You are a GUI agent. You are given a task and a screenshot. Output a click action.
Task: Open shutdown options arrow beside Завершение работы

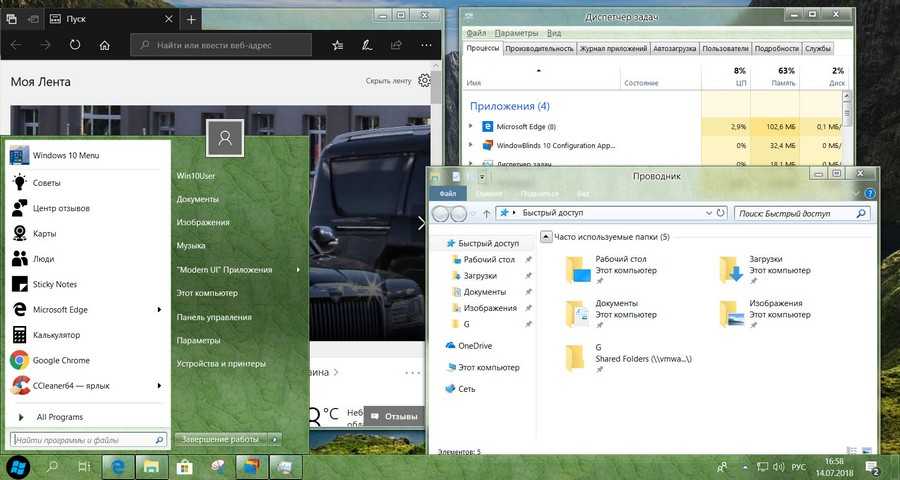[x=276, y=439]
